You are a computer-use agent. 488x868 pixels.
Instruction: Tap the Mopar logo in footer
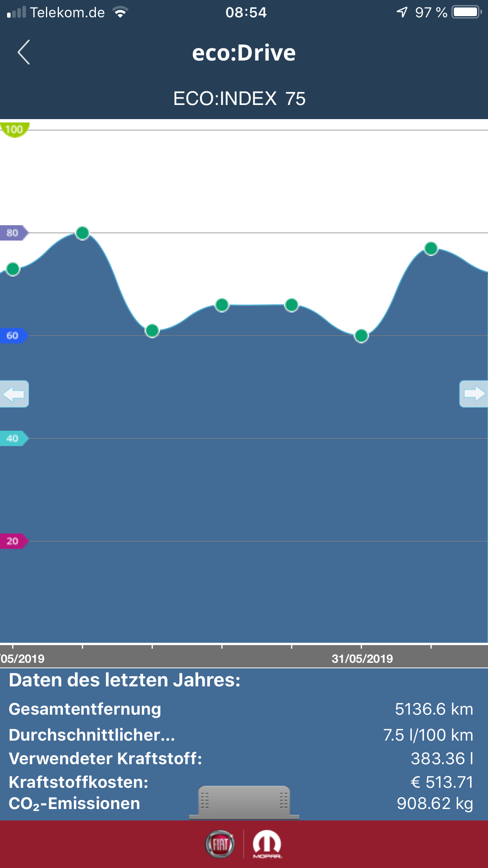click(267, 844)
